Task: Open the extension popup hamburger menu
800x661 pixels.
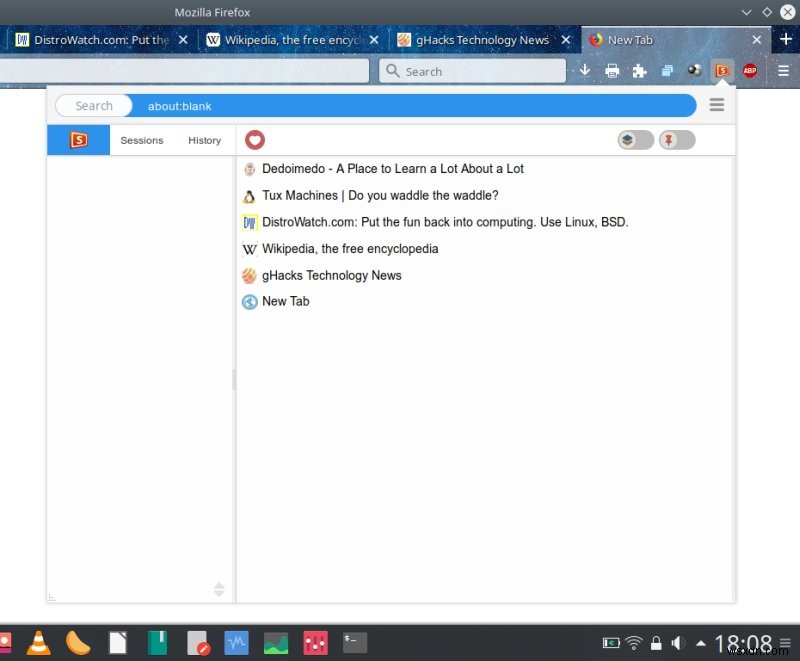Action: click(x=717, y=104)
